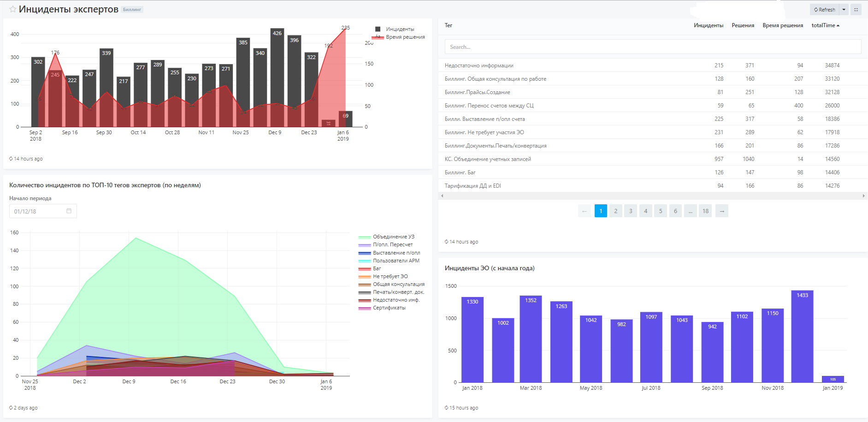Screen dimensions: 868x422
Task: Click the Сертификаты legend color swatch
Action: (365, 308)
